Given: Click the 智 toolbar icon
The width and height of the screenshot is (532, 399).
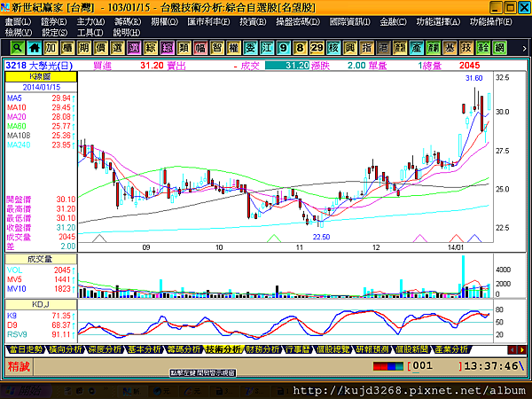Looking at the screenshot, I should [x=217, y=48].
